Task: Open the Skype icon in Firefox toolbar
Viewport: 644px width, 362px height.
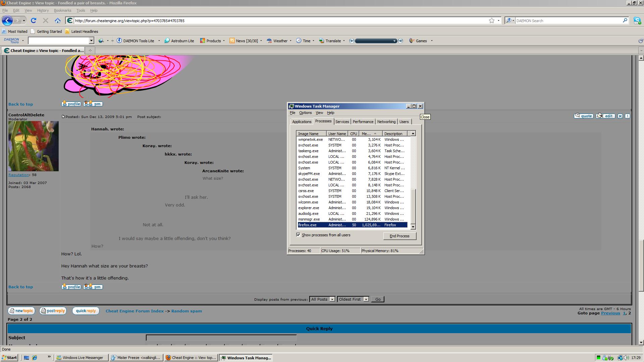Action: tap(637, 21)
